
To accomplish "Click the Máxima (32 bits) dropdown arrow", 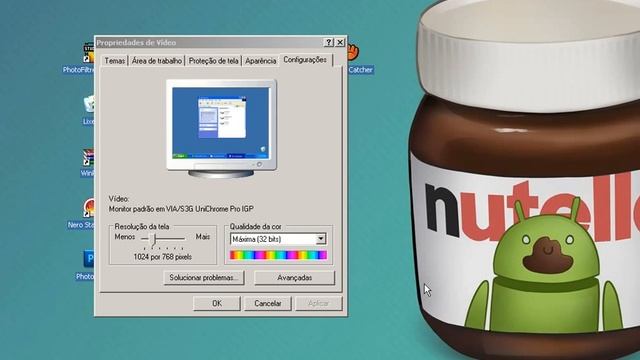I will pyautogui.click(x=321, y=239).
